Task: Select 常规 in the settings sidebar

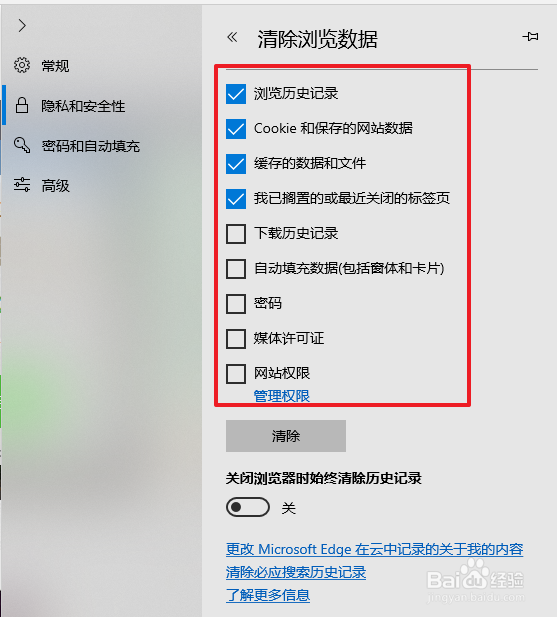Action: tap(55, 66)
